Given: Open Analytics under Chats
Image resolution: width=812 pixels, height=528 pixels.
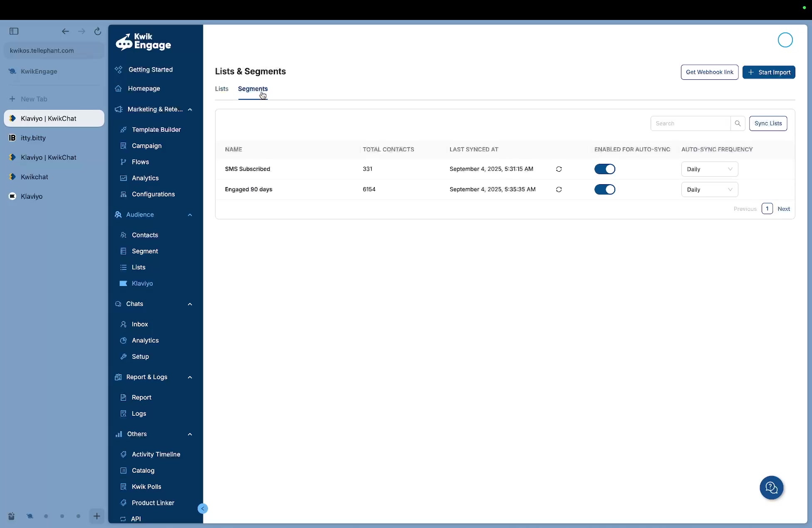Looking at the screenshot, I should pyautogui.click(x=145, y=340).
